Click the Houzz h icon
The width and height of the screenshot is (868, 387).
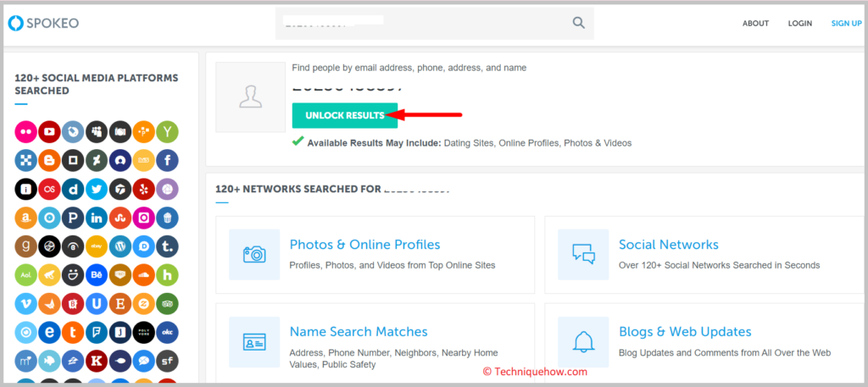pyautogui.click(x=167, y=274)
